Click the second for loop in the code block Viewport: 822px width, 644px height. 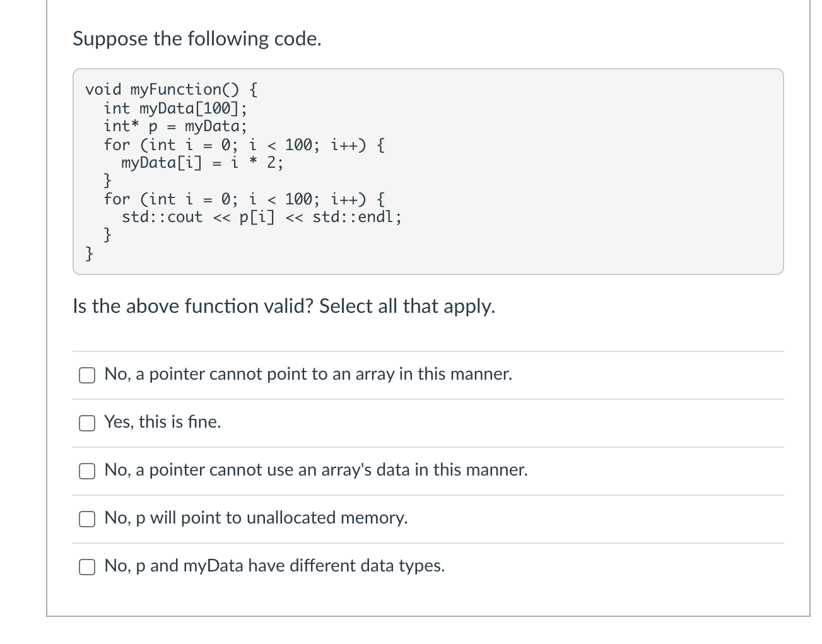click(x=245, y=199)
